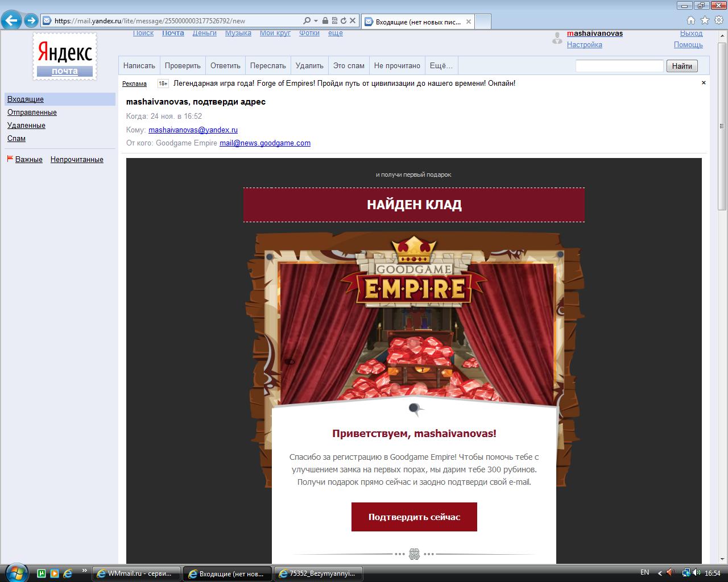
Task: Switch to '75352_Bezymyannyi' taskbar window
Action: point(318,573)
